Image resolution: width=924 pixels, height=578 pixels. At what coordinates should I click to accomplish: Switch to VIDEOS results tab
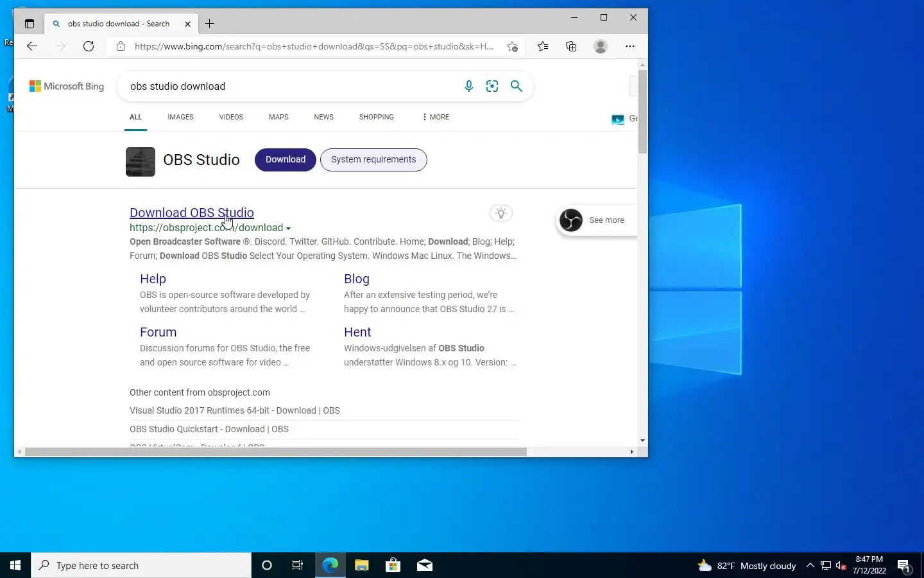[231, 117]
